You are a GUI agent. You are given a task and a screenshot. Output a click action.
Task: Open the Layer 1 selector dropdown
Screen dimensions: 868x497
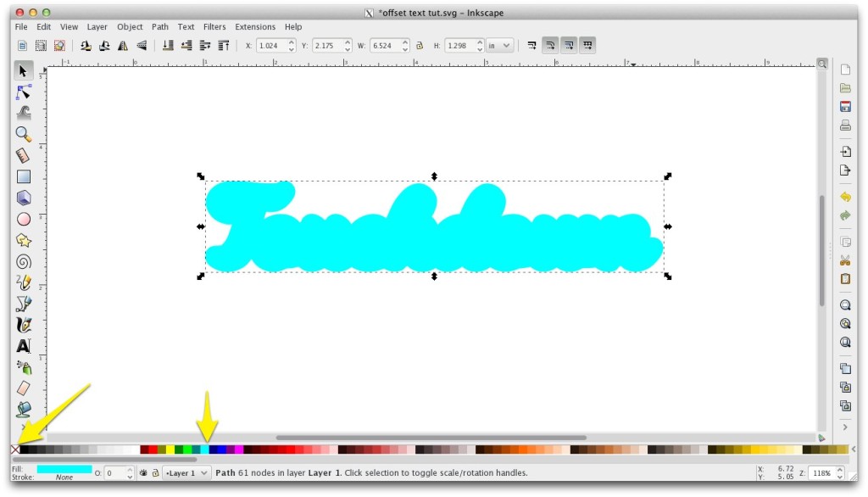(x=186, y=473)
